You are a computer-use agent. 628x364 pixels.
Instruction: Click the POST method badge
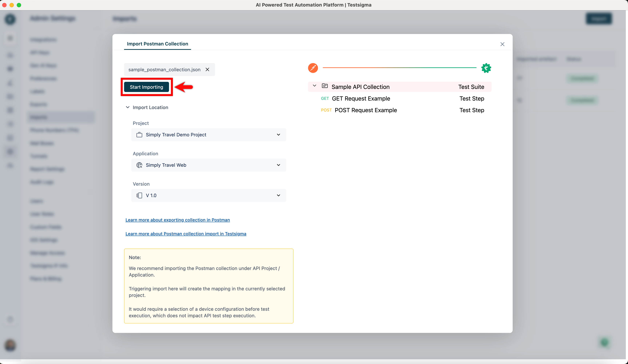pyautogui.click(x=326, y=110)
